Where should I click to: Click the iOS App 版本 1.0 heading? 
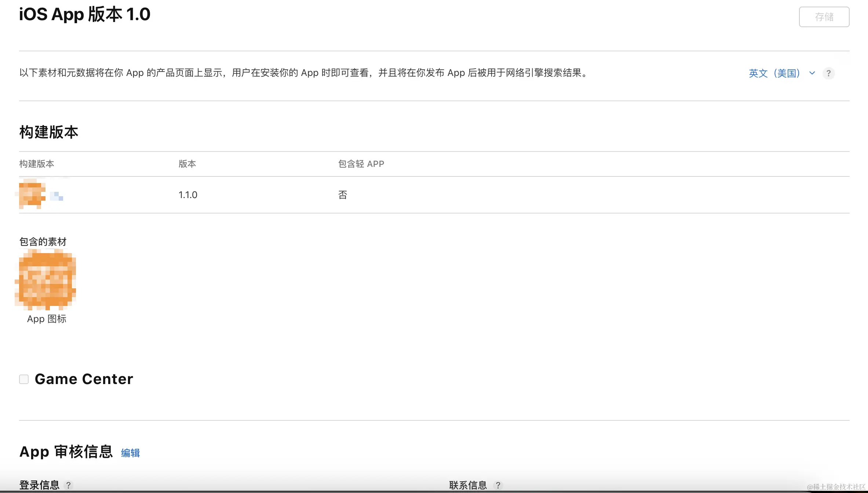point(84,15)
